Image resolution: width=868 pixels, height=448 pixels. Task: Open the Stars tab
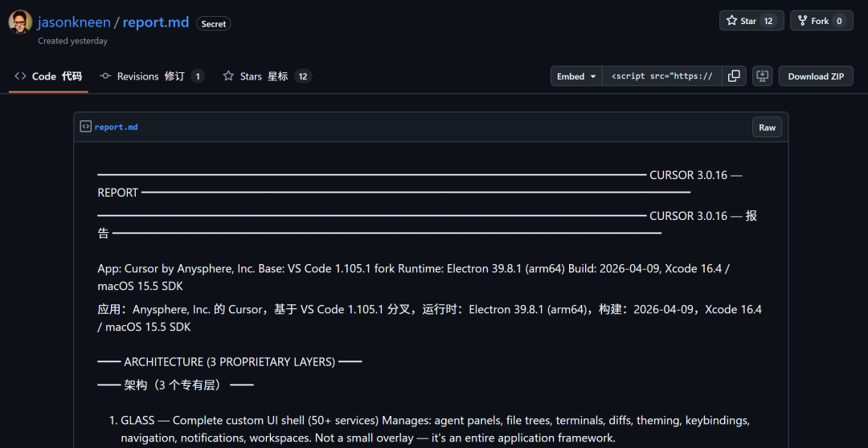266,76
